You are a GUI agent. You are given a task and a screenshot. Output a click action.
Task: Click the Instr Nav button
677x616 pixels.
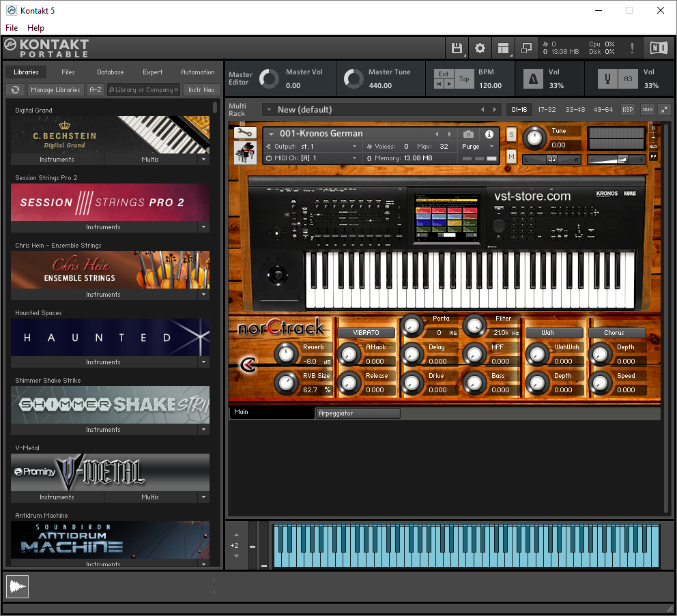201,90
